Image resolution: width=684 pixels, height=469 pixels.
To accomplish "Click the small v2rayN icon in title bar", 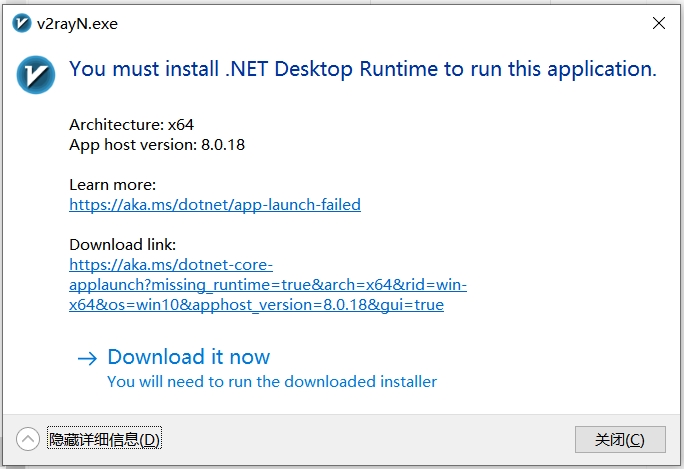I will (21, 23).
